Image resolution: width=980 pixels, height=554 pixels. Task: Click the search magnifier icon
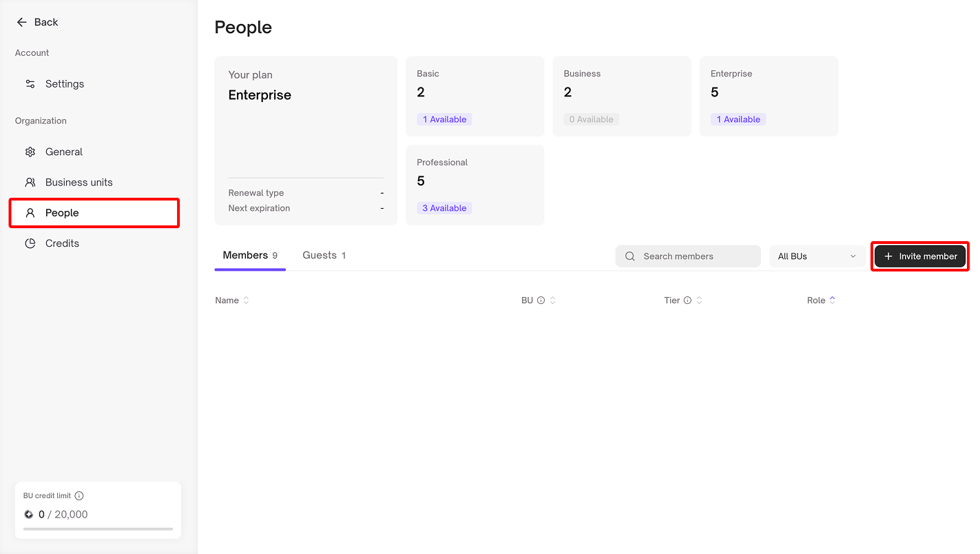[630, 256]
